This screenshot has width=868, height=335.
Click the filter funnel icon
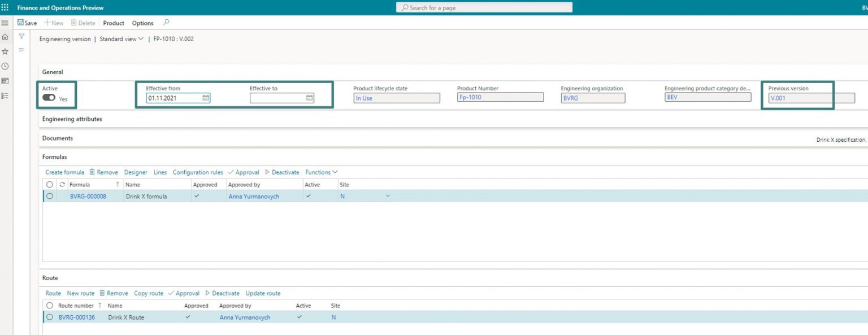[x=21, y=37]
